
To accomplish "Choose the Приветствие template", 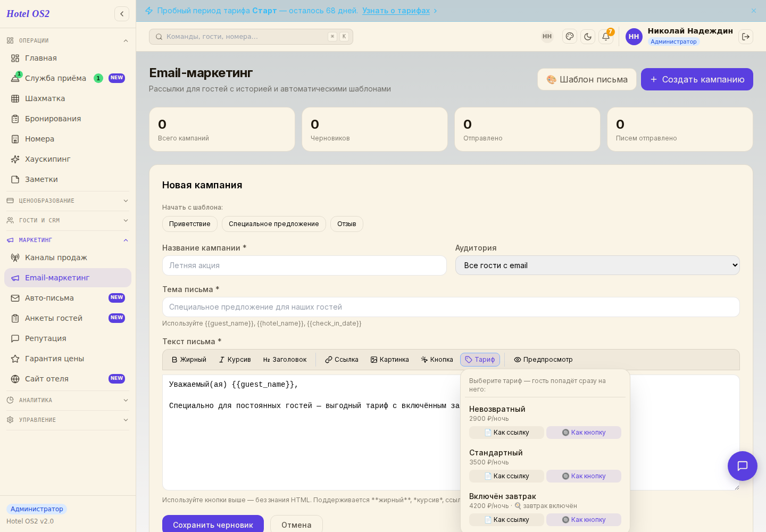I will [190, 224].
